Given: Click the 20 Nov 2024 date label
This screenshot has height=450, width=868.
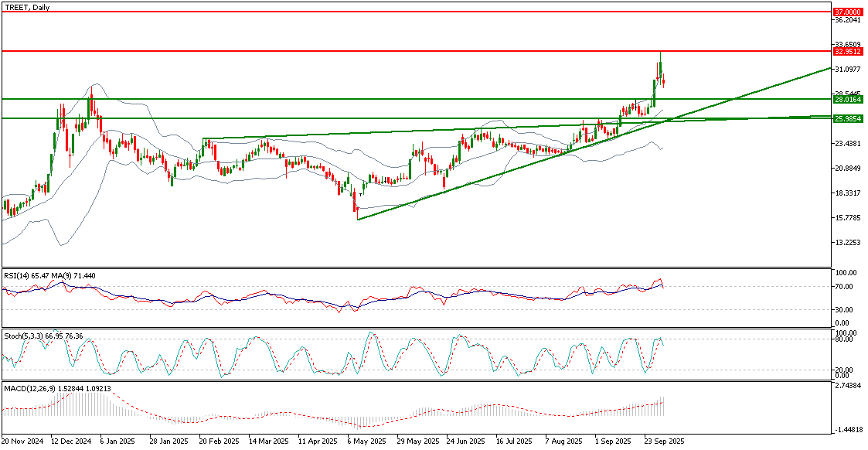Looking at the screenshot, I should pyautogui.click(x=22, y=441).
